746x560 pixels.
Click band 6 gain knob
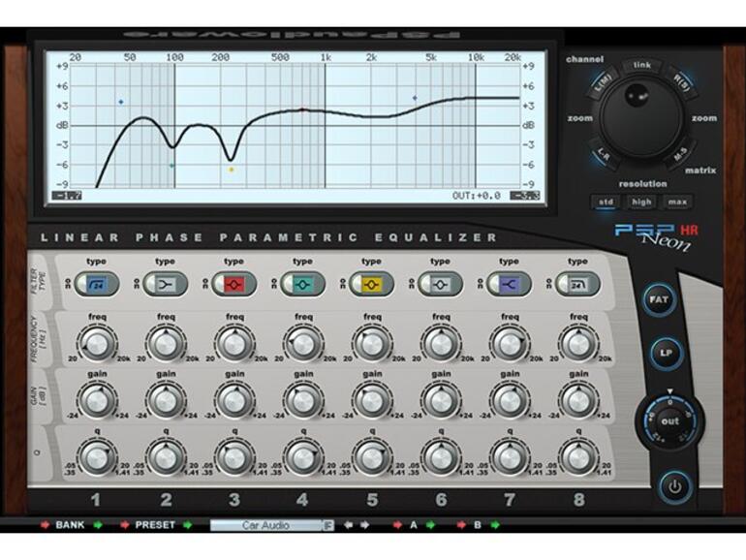[441, 401]
